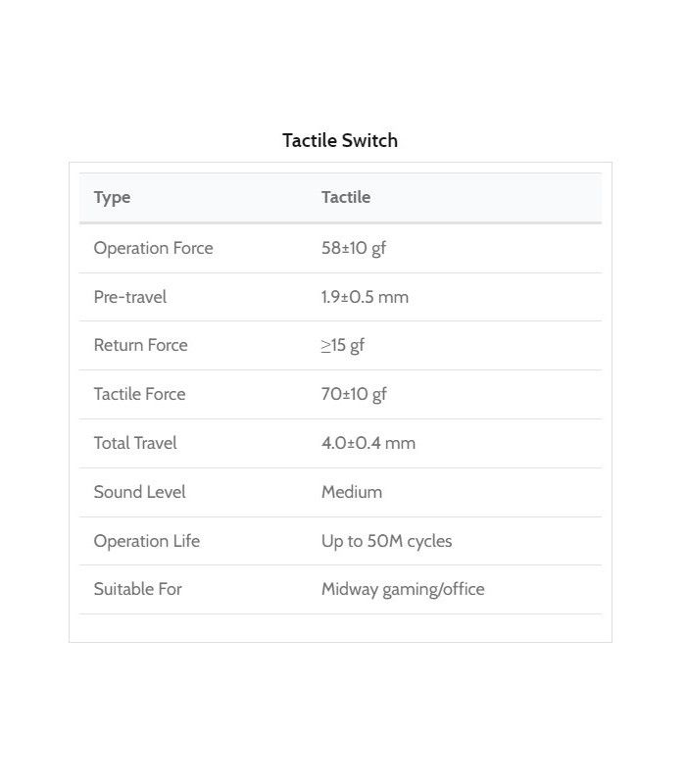Select the Sound Level row label

[x=139, y=492]
